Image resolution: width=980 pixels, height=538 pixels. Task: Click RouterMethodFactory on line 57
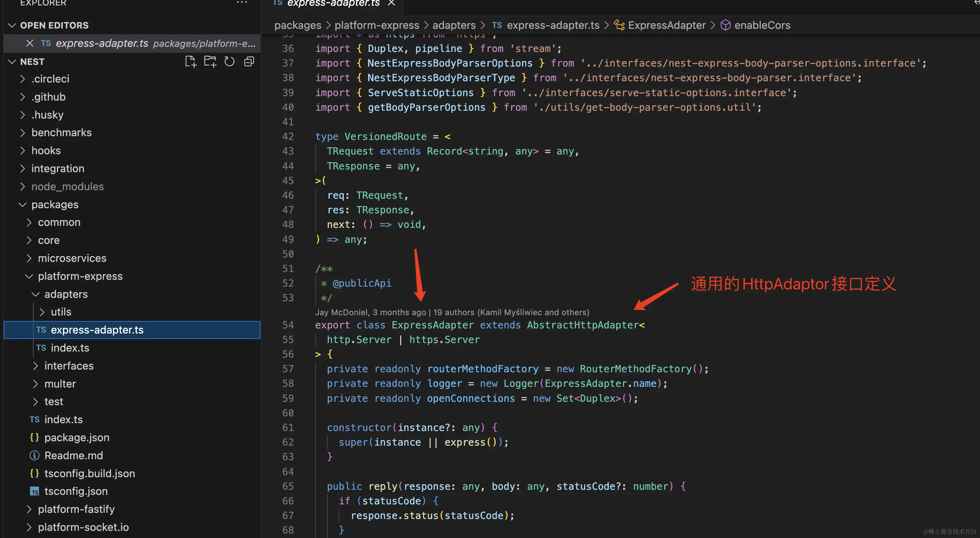coord(635,369)
